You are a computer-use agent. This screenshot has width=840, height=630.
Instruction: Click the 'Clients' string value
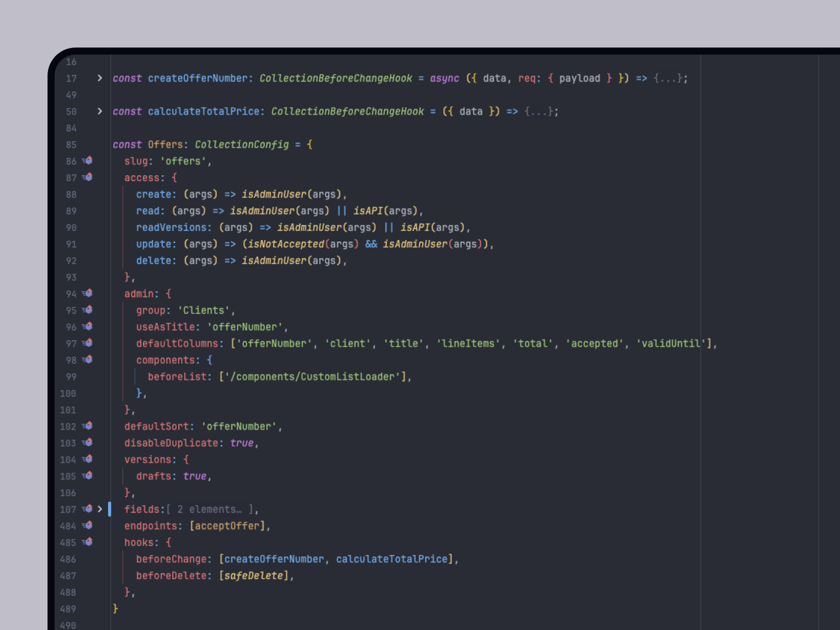point(203,310)
